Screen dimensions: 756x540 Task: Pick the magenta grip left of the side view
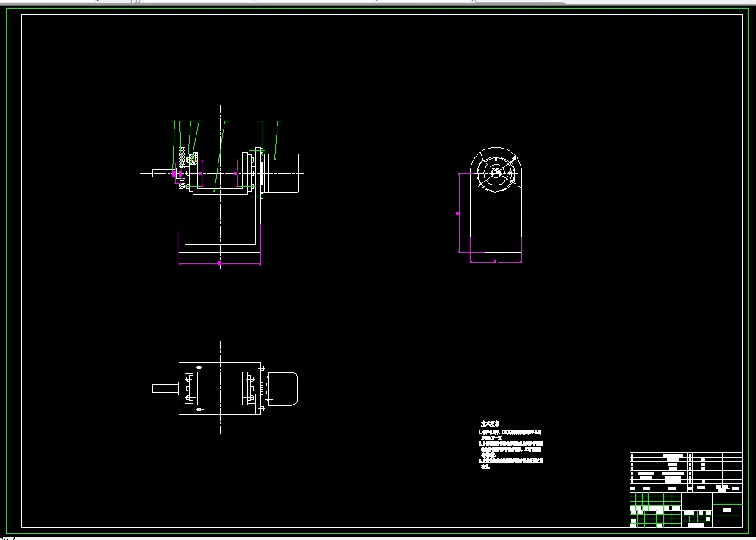pos(457,213)
